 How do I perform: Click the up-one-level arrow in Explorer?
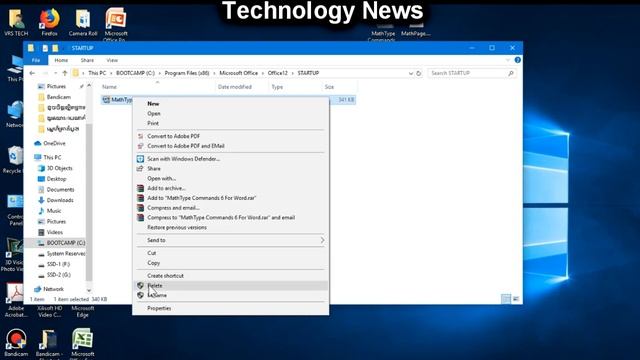(64, 73)
